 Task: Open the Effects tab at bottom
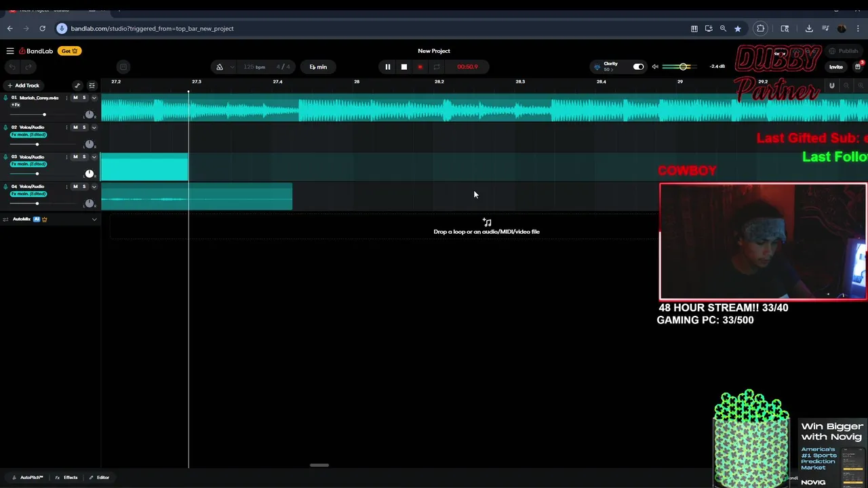pos(66,477)
